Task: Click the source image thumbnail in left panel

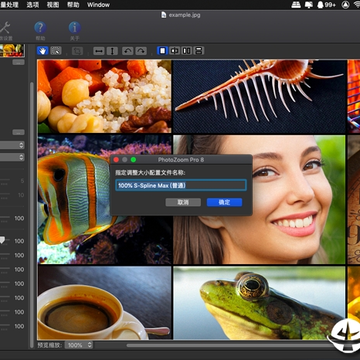Action: coord(12,50)
